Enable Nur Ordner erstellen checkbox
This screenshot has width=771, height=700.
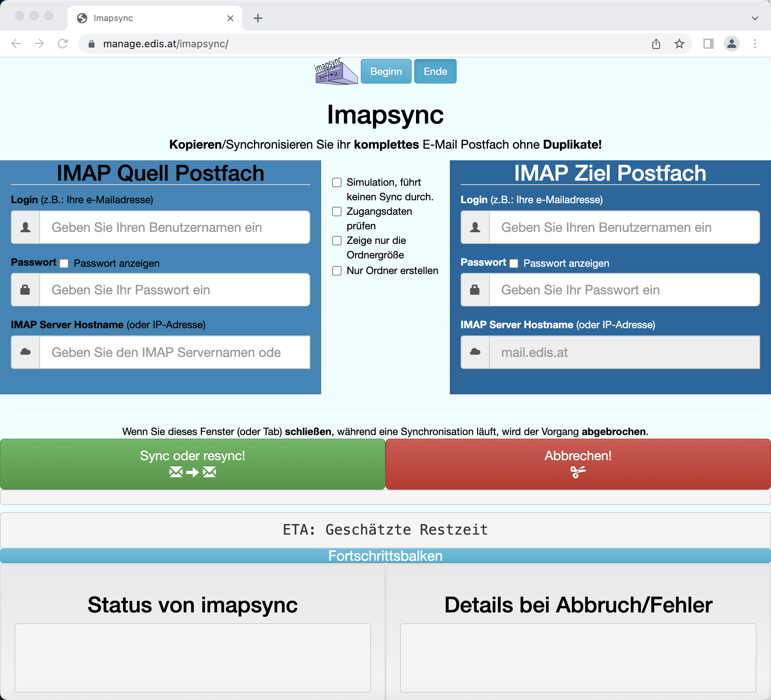click(x=336, y=270)
